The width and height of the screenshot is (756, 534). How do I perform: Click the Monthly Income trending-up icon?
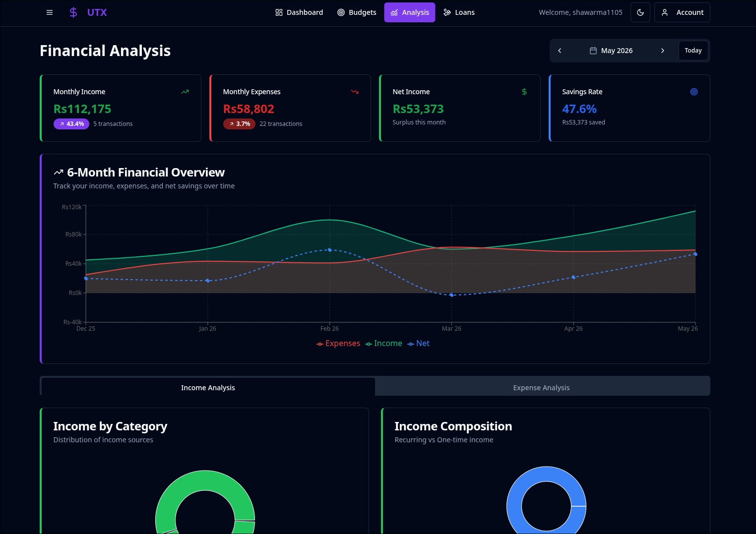point(185,92)
